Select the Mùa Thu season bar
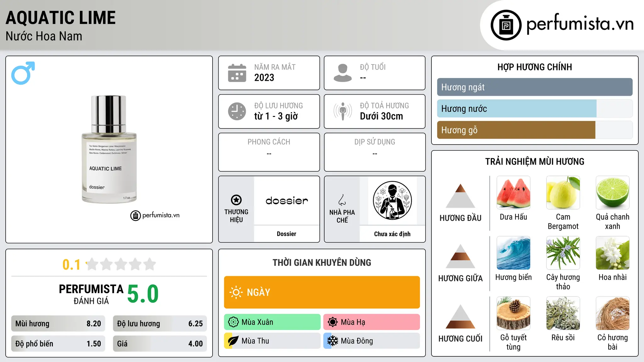 coord(272,341)
